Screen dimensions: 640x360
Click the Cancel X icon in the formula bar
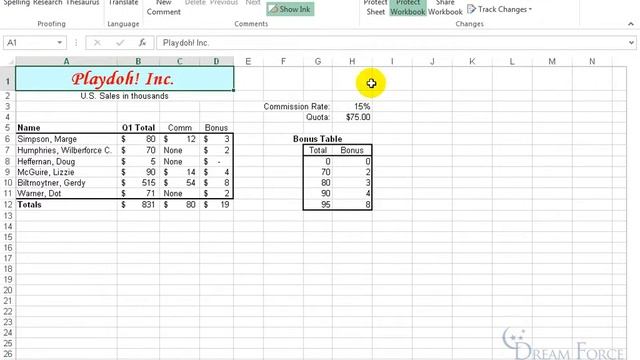(x=97, y=42)
